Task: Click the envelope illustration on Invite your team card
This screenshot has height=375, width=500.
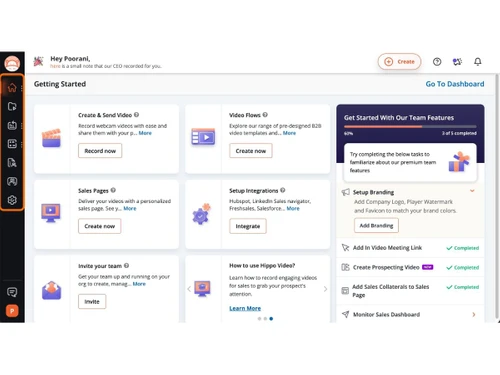Action: click(x=51, y=290)
